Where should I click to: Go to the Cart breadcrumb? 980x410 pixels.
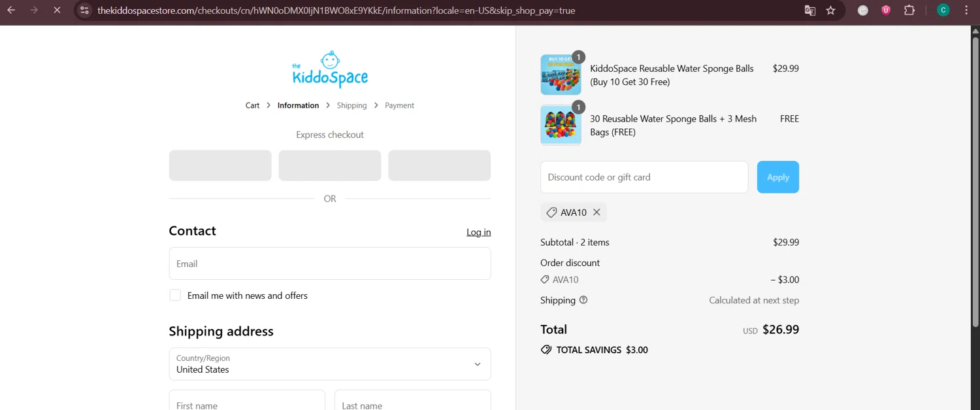click(x=252, y=105)
